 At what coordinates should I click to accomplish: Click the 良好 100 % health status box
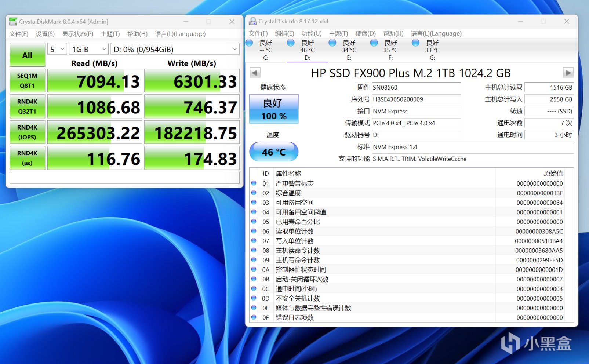[274, 109]
